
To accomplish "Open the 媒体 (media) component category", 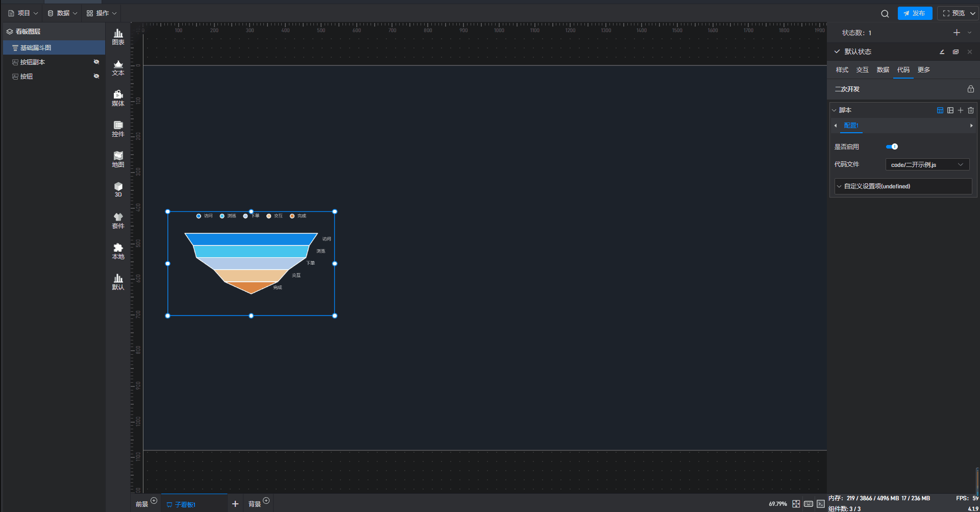I will [x=118, y=98].
